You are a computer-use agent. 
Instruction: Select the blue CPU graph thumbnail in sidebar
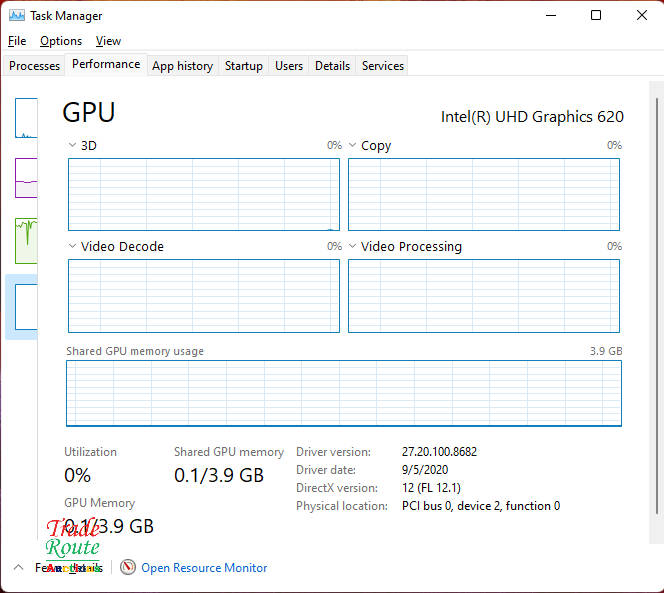coord(26,118)
